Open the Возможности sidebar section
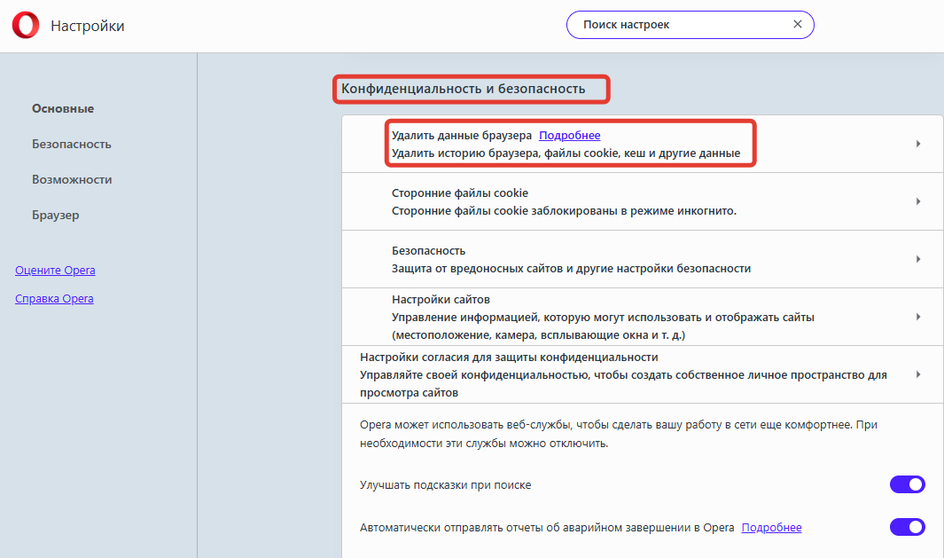The width and height of the screenshot is (944, 558). tap(72, 179)
